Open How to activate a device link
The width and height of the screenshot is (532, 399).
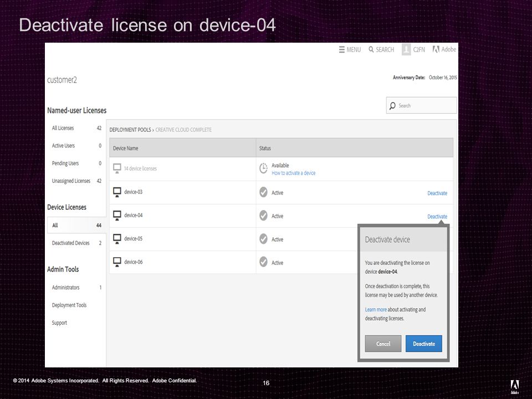[294, 173]
